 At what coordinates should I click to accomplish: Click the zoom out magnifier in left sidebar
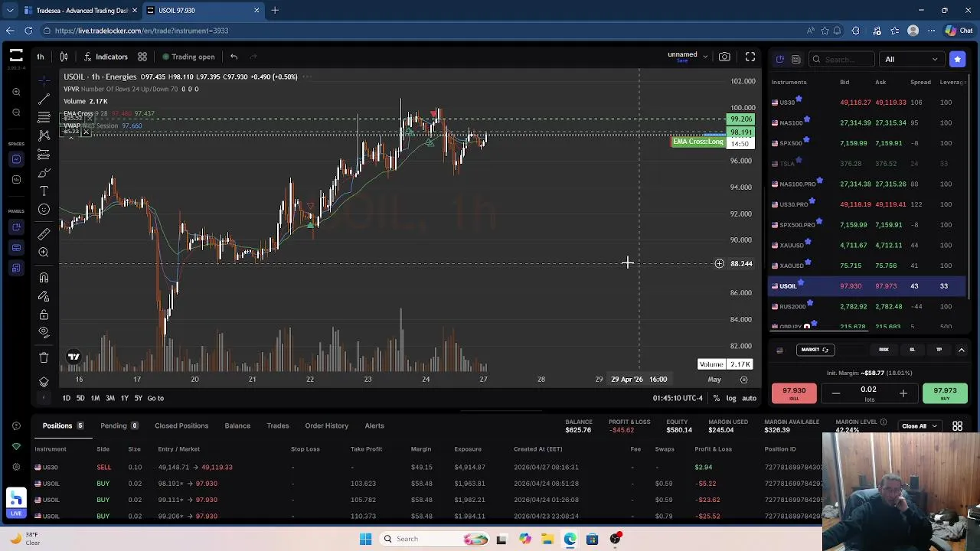tap(16, 112)
